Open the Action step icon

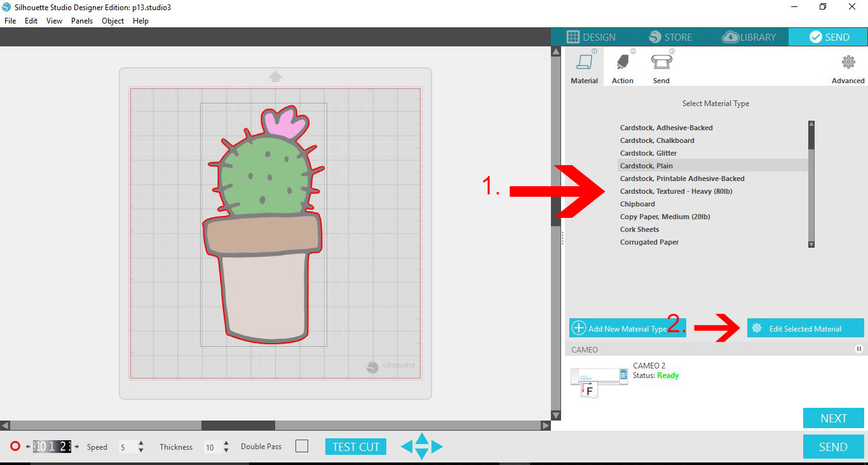point(622,62)
